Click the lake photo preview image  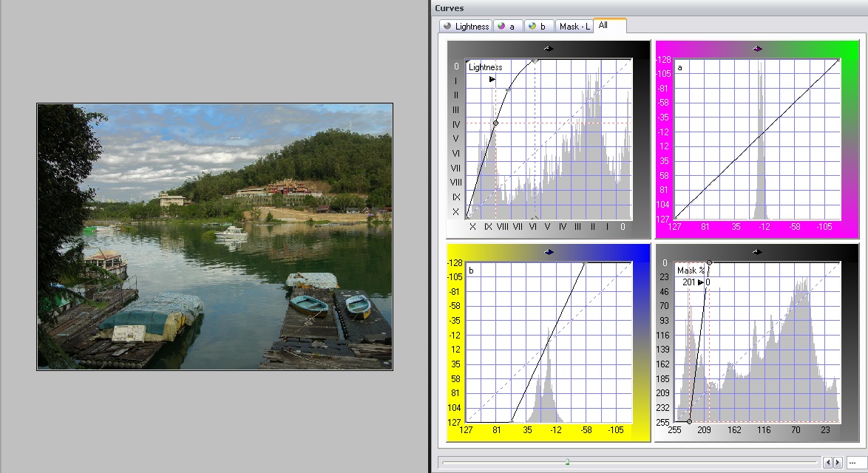click(214, 236)
